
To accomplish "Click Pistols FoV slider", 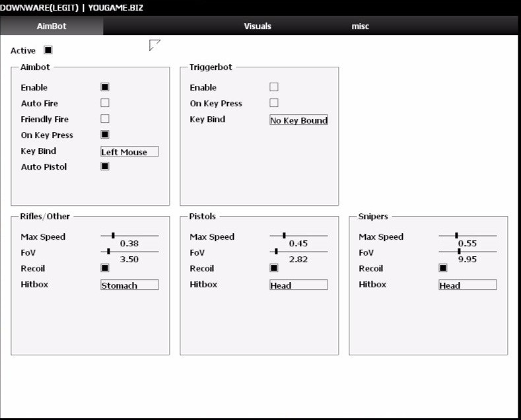I will pyautogui.click(x=298, y=252).
